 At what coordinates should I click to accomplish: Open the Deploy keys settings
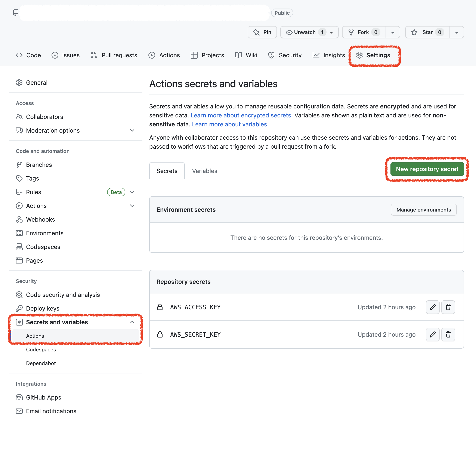point(42,308)
